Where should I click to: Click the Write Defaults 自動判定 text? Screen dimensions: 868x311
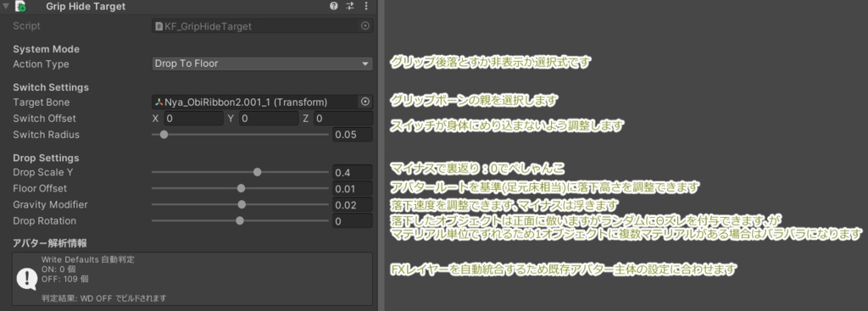(88, 259)
